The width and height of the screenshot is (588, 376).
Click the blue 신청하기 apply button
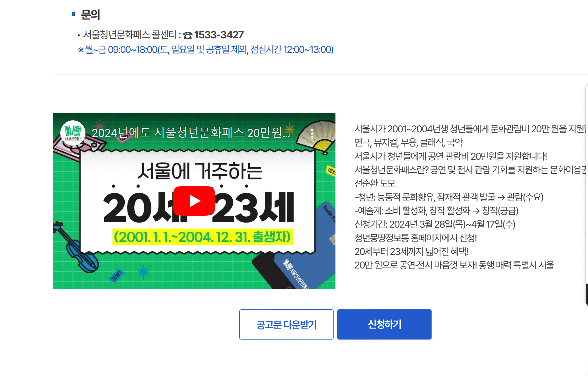point(384,324)
